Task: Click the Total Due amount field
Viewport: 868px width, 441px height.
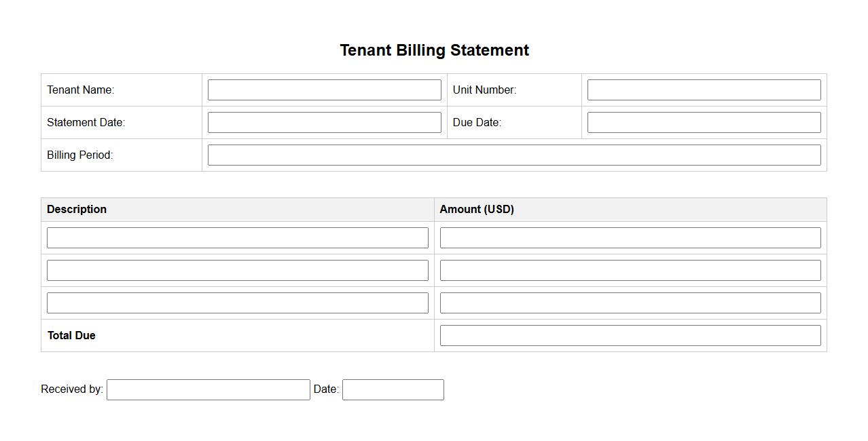Action: pyautogui.click(x=630, y=336)
